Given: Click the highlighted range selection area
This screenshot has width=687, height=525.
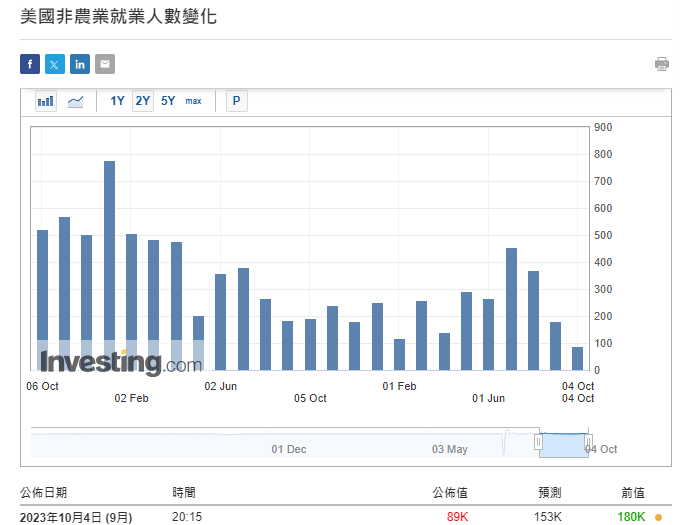Looking at the screenshot, I should pos(564,445).
